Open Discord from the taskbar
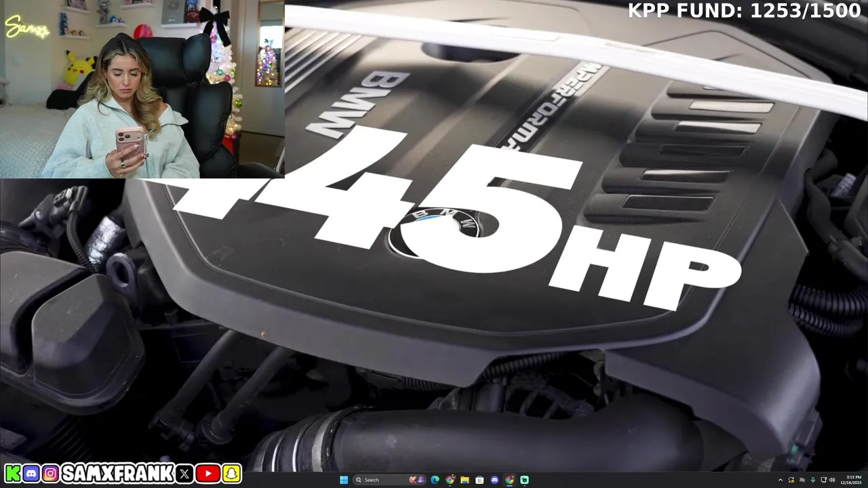 (x=494, y=480)
